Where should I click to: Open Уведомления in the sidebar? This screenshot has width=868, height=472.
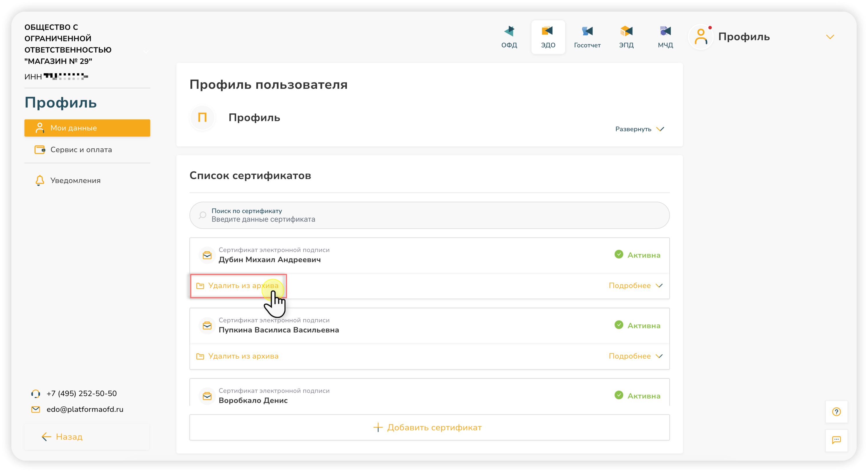[x=75, y=180]
